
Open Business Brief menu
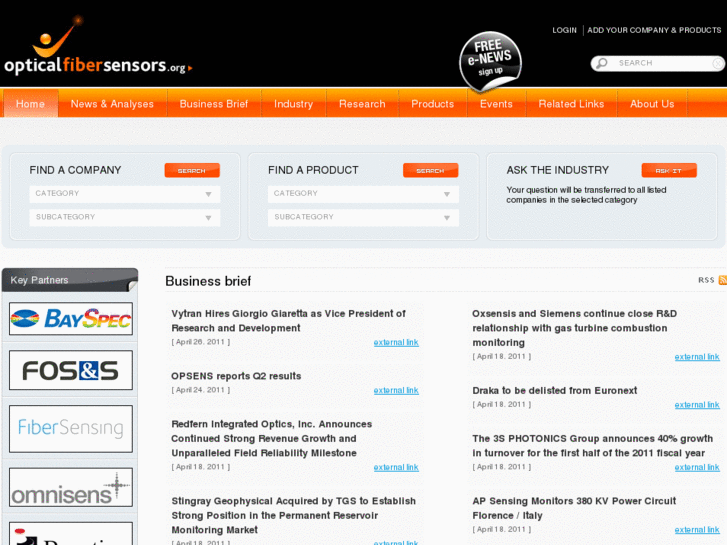point(214,103)
